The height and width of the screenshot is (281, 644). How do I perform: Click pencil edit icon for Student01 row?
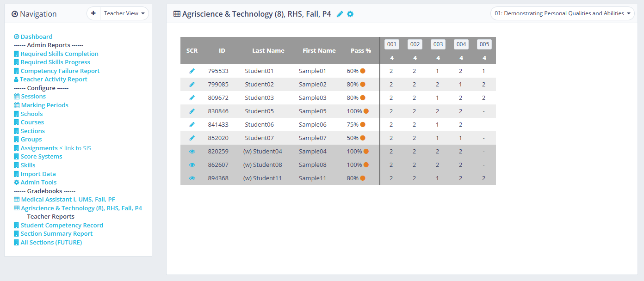192,71
